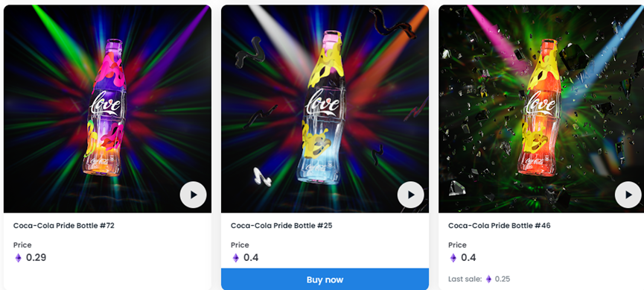The image size is (644, 290).
Task: Play the Pride Bottle #72 video
Action: coord(193,195)
